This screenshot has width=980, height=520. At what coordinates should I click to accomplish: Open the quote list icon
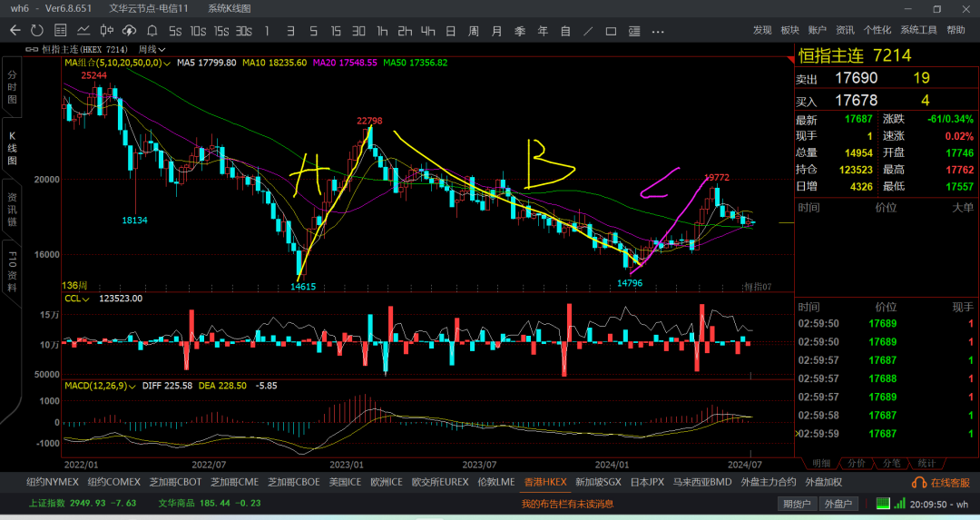coord(60,31)
